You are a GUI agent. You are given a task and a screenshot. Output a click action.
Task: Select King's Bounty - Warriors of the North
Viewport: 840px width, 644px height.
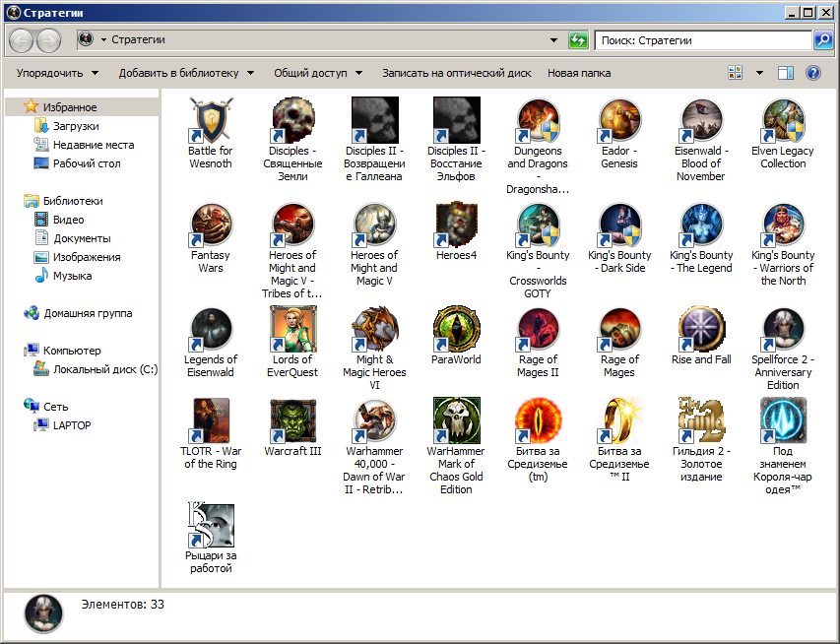tap(783, 225)
